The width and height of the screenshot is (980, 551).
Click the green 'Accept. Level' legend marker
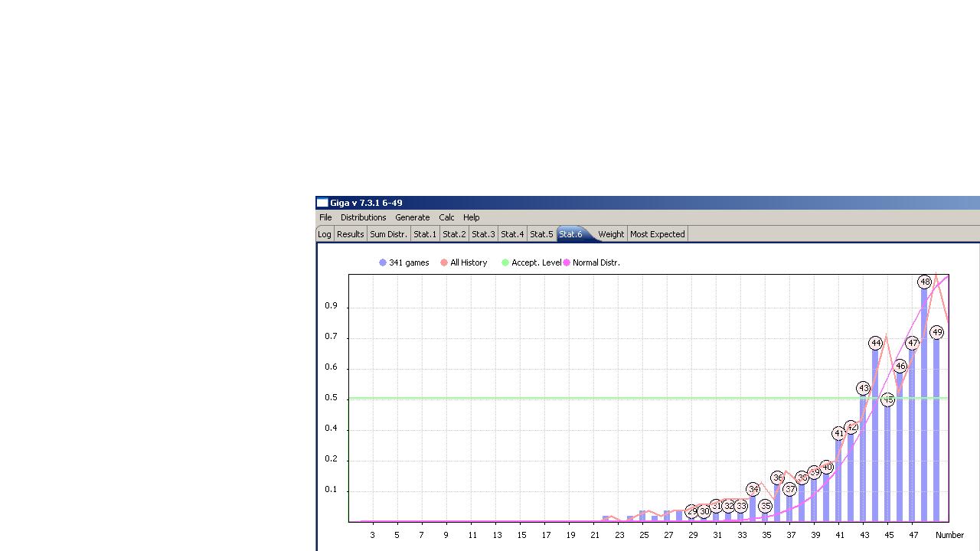(x=505, y=262)
